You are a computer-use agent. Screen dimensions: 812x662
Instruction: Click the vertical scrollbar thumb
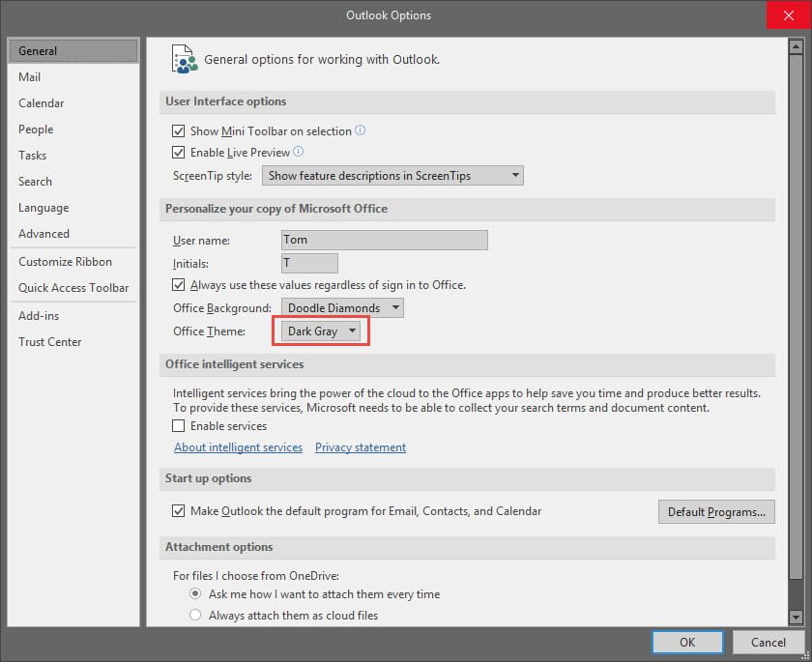click(796, 317)
